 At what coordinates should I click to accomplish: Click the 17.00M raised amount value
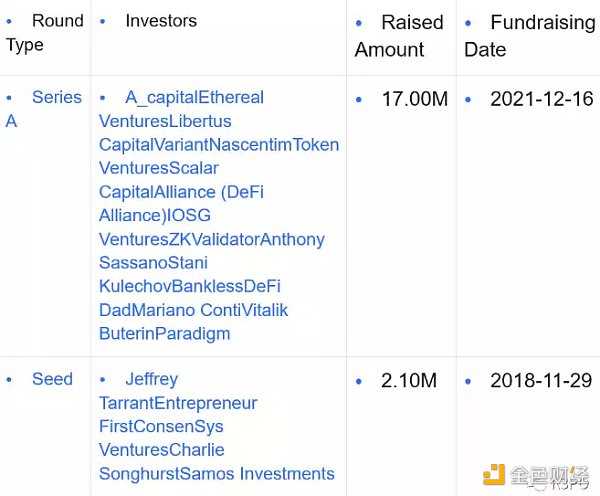click(x=414, y=99)
